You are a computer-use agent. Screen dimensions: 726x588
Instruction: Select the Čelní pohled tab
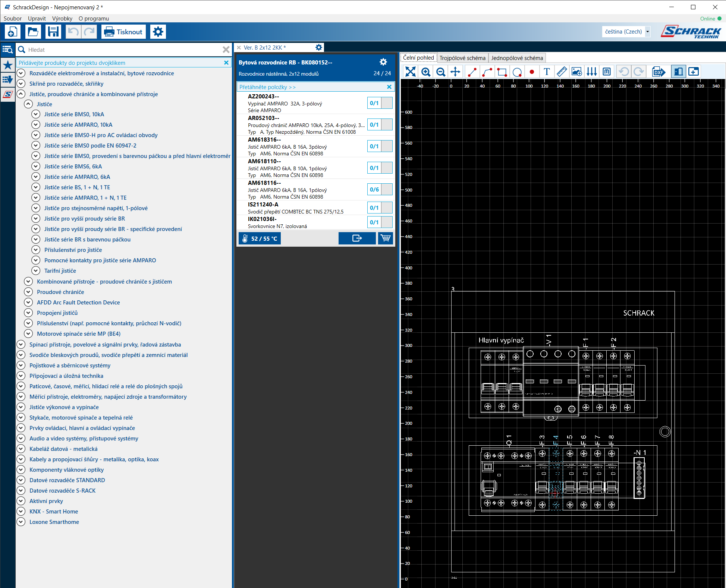[x=418, y=57]
